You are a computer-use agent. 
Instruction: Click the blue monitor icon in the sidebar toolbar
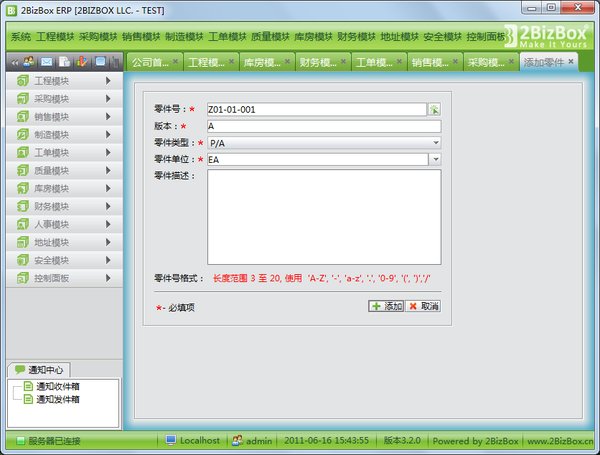pos(100,62)
